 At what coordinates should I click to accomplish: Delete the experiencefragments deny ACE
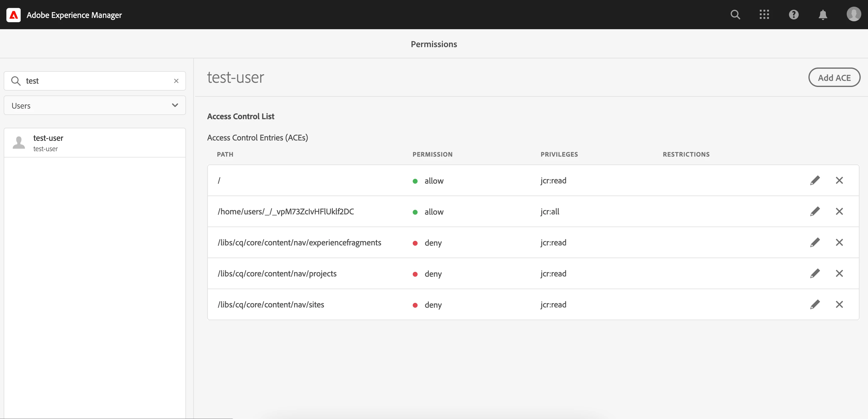(839, 242)
